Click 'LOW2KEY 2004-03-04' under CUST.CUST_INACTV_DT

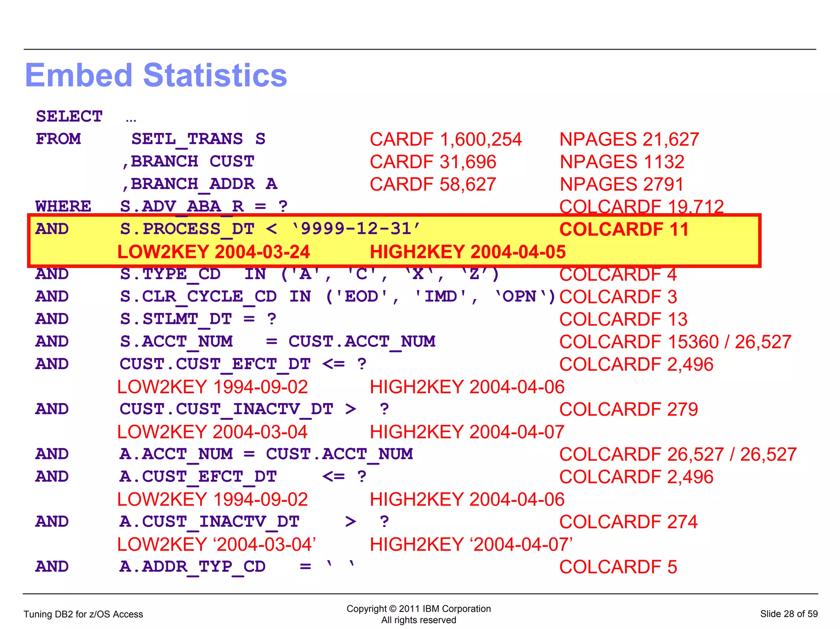pos(212,432)
